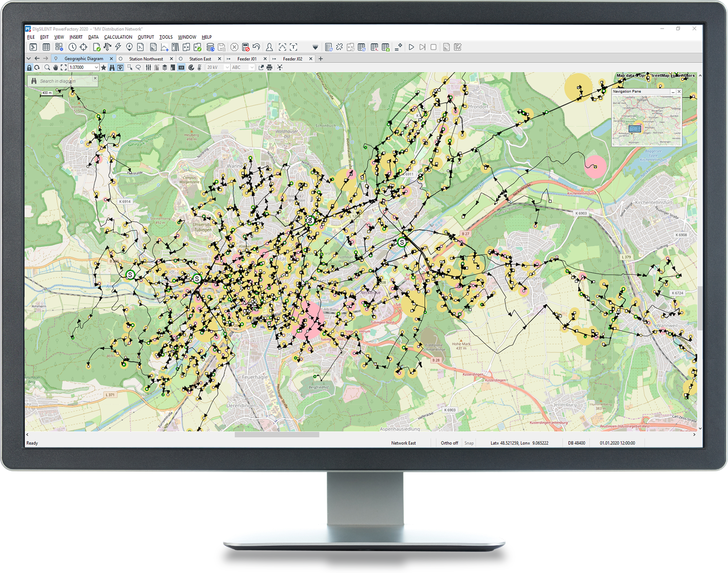This screenshot has width=728, height=580.
Task: Click the undo arrow icon
Action: click(x=256, y=47)
